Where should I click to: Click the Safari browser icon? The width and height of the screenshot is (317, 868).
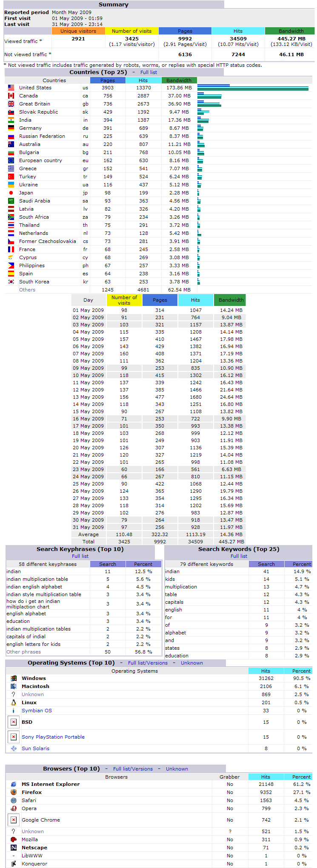pos(14,800)
